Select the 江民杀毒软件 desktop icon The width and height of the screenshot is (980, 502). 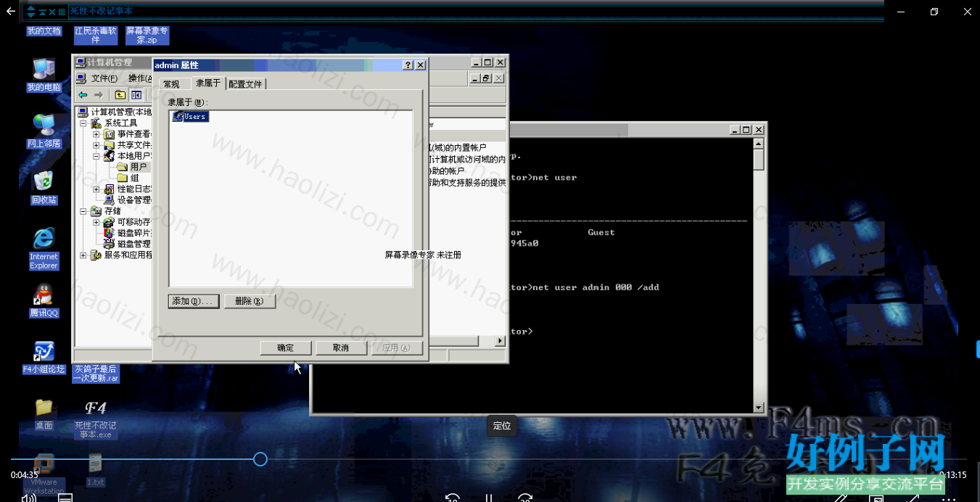coord(95,36)
